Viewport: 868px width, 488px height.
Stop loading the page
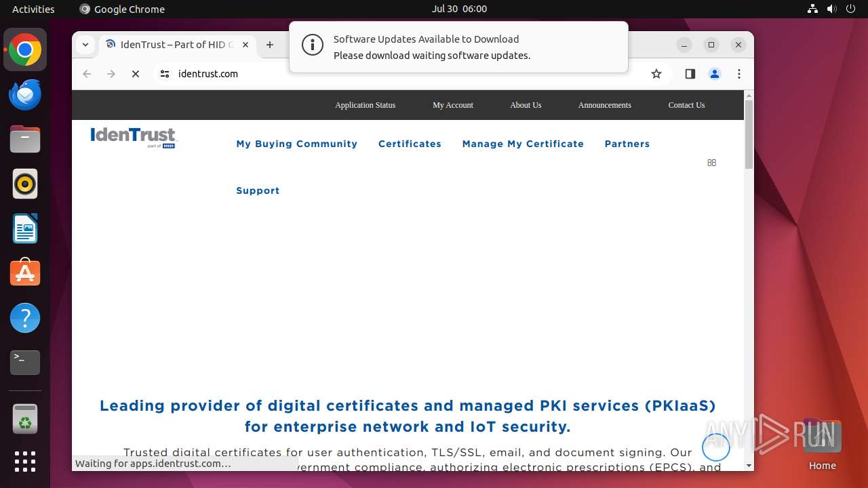(136, 74)
